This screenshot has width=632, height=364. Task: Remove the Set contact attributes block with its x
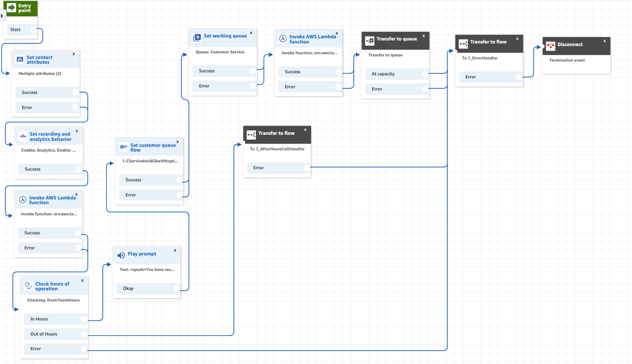coord(74,54)
